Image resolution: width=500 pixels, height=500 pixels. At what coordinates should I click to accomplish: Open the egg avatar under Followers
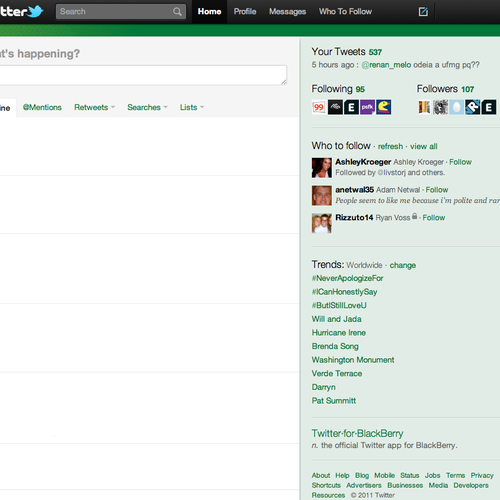[x=456, y=107]
